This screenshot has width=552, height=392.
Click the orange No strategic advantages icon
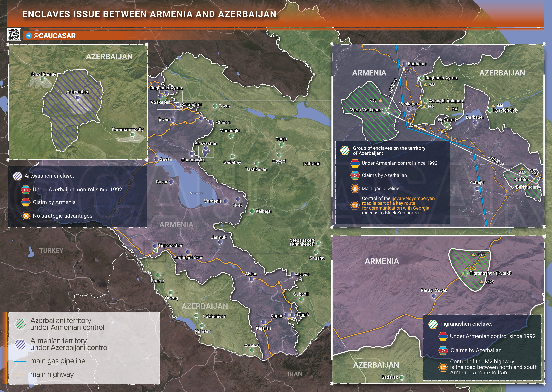tap(26, 216)
